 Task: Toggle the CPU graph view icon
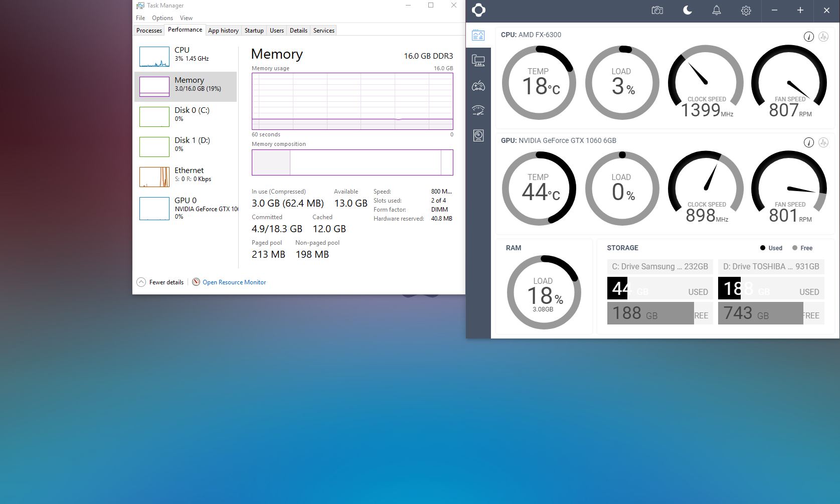(823, 37)
